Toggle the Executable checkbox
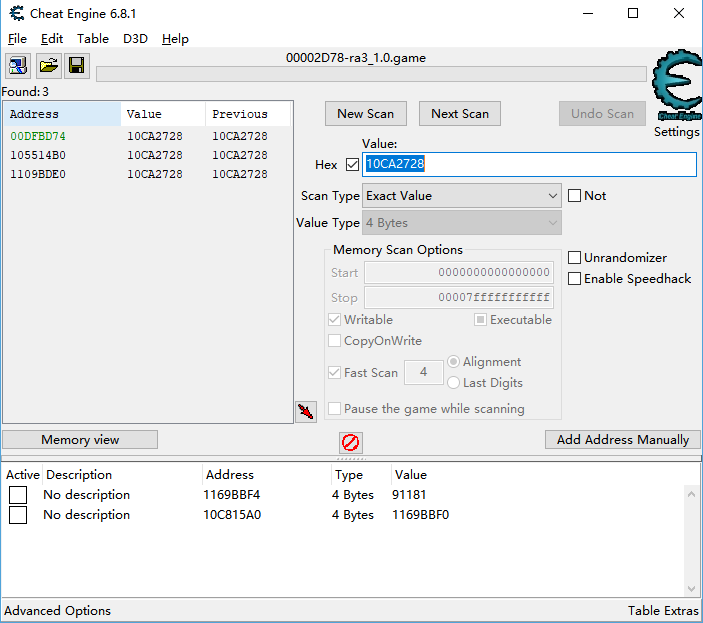Screen dimensions: 703x623 [x=480, y=320]
